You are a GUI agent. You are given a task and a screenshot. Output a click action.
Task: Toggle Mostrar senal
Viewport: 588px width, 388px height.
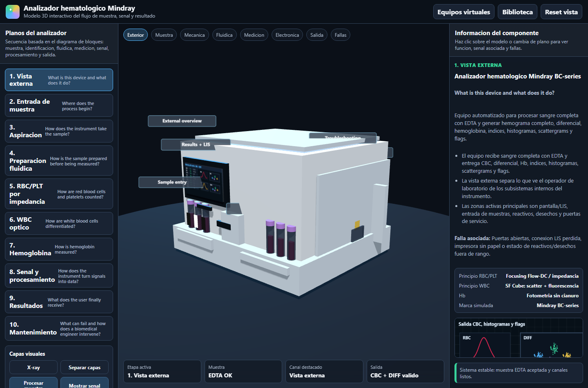point(85,383)
